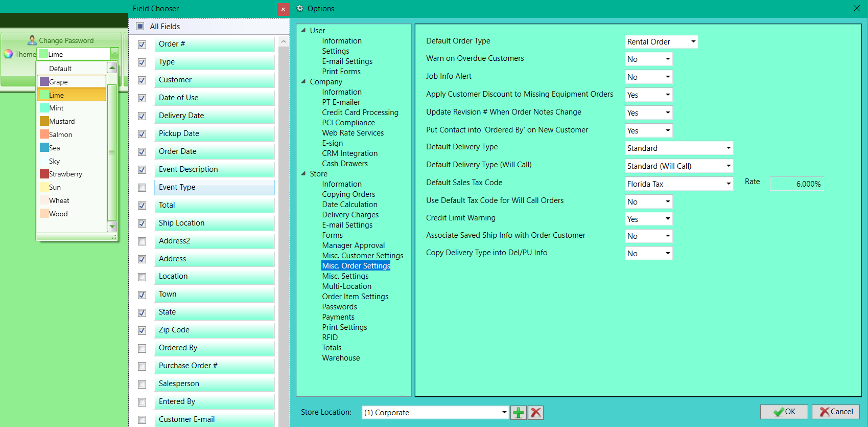Open the Theme combo box arrow

[x=114, y=54]
